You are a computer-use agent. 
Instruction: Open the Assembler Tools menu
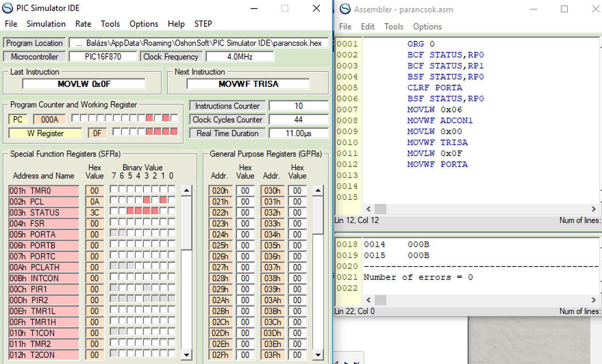(394, 27)
